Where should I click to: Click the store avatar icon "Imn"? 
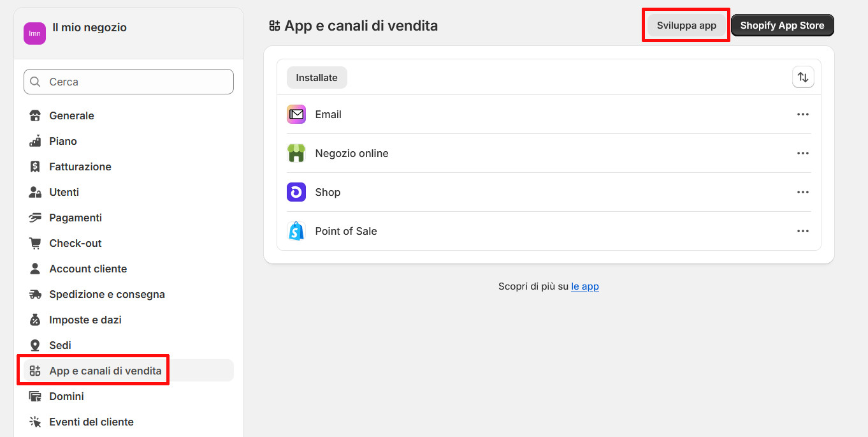[x=34, y=33]
